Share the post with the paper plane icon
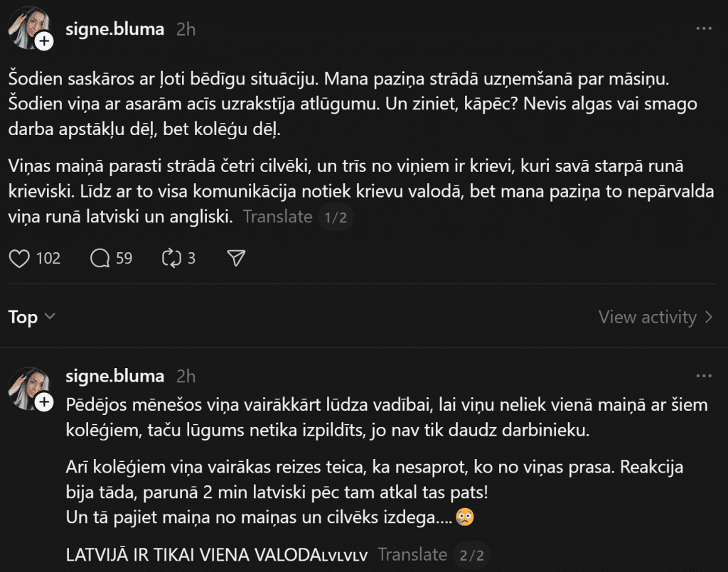 tap(235, 258)
